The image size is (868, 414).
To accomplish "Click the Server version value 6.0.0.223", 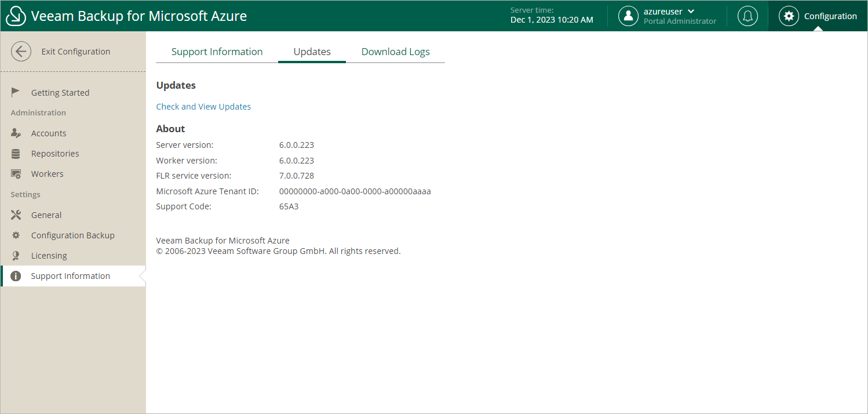I will coord(297,145).
